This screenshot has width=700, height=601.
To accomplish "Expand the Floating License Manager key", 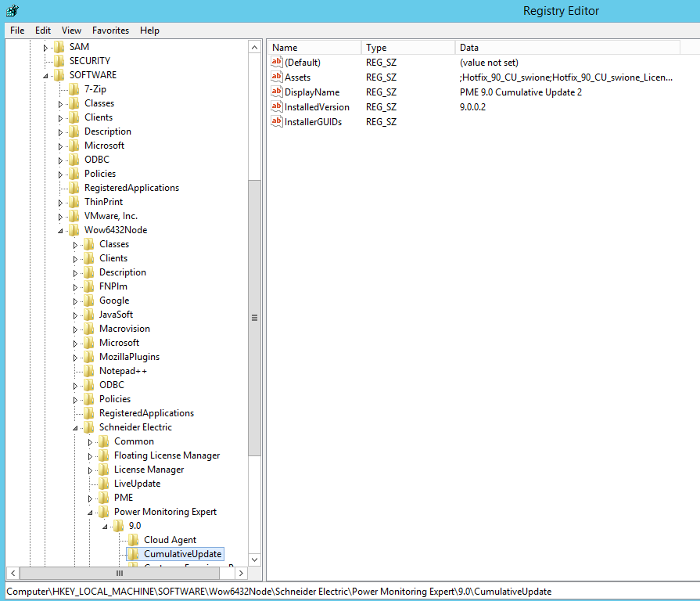I will 90,456.
